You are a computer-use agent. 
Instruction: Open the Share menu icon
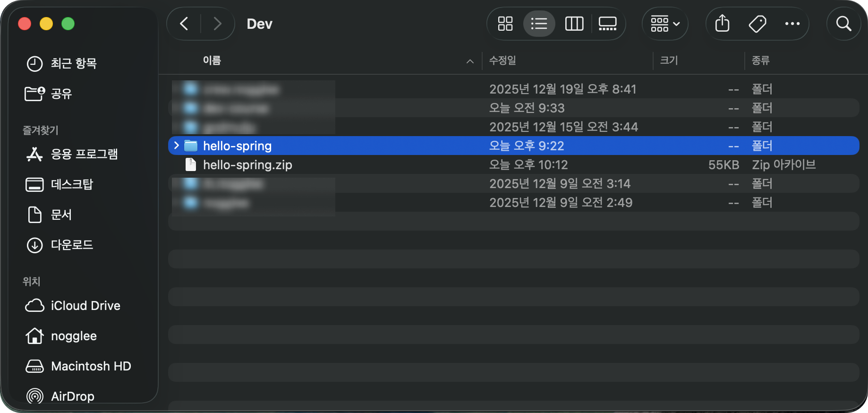tap(721, 24)
